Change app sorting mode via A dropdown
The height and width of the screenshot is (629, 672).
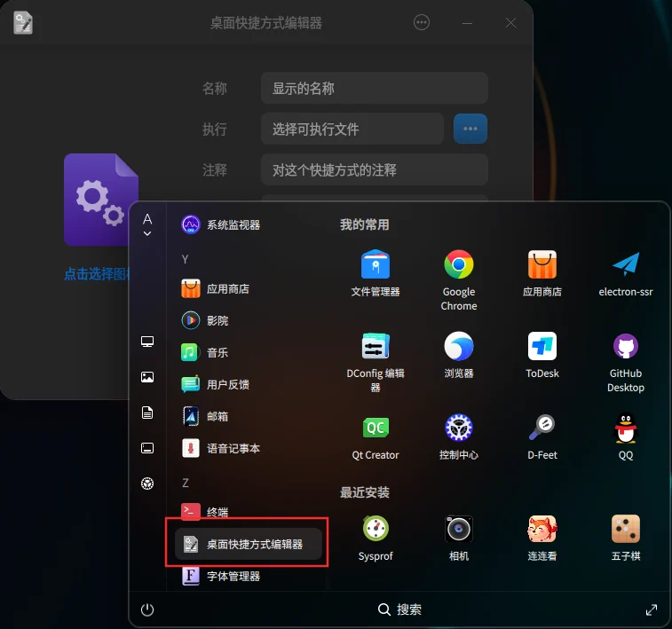[147, 224]
